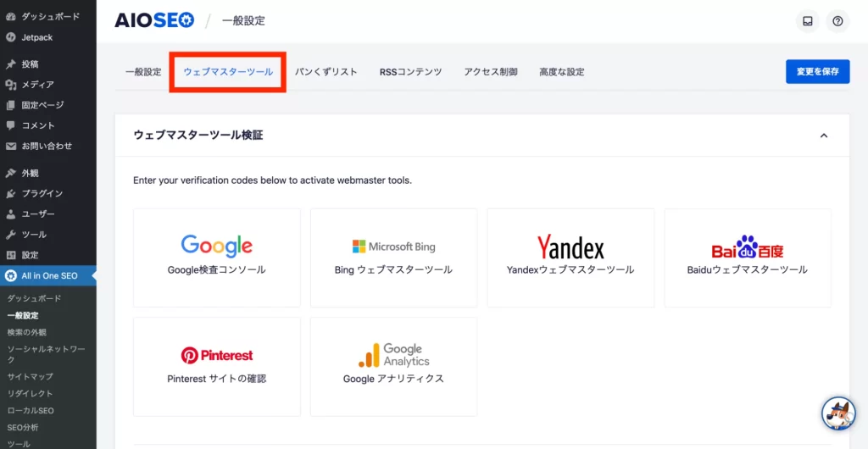Expand the All in One SEO sidebar menu
This screenshot has width=868, height=449.
pyautogui.click(x=49, y=275)
